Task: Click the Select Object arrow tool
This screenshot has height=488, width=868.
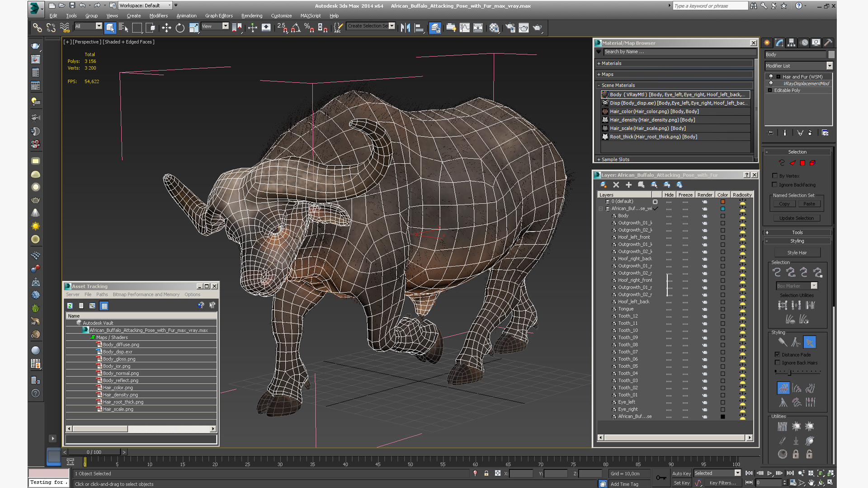Action: click(x=110, y=28)
